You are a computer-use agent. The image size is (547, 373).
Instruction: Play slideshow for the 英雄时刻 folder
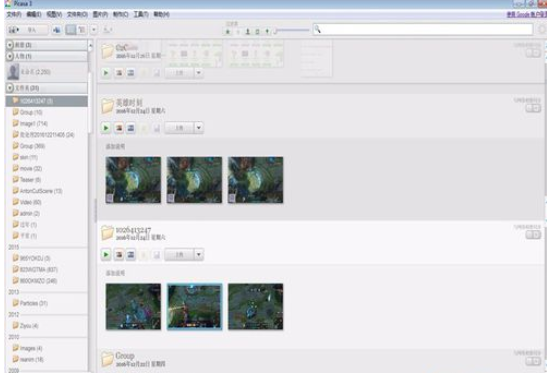(x=106, y=128)
